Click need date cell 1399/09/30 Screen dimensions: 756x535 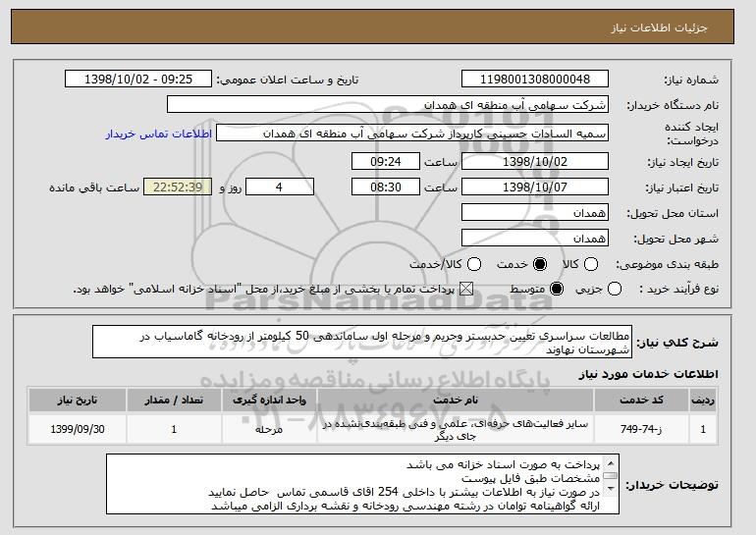coord(78,429)
